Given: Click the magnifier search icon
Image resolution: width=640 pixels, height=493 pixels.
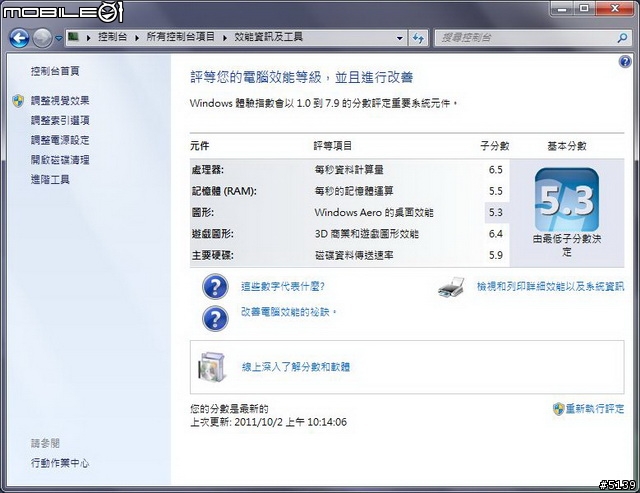Looking at the screenshot, I should 622,38.
